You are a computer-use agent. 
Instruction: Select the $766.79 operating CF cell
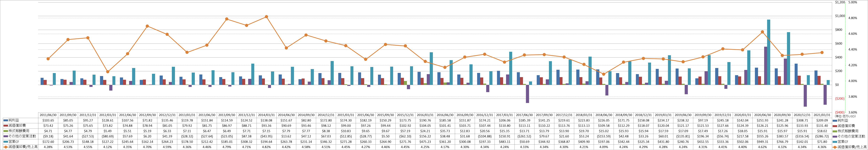click(783, 142)
